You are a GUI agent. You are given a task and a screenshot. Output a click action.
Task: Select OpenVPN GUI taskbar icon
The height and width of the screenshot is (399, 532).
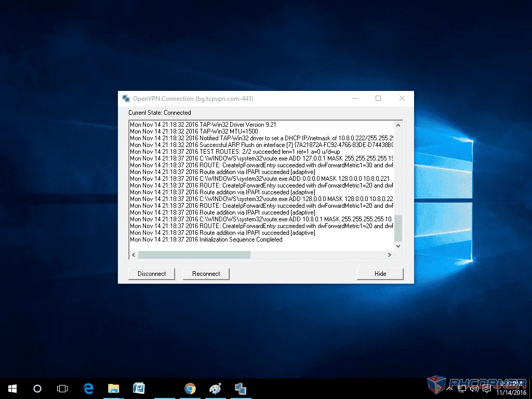click(x=241, y=389)
